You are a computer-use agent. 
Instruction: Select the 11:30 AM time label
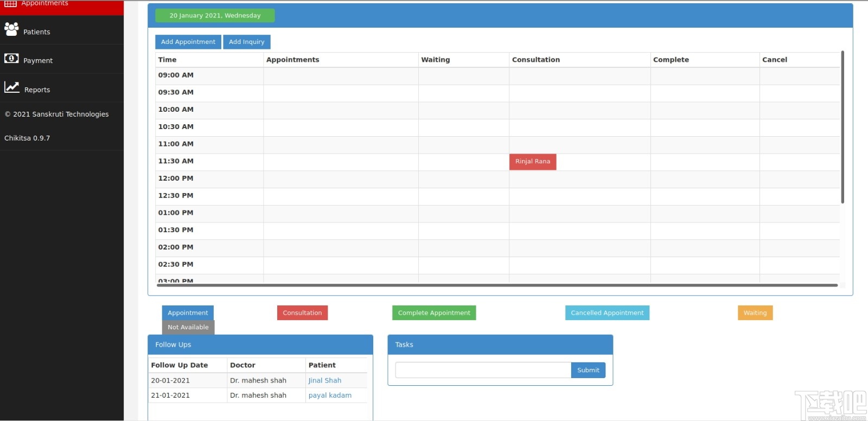tap(176, 161)
